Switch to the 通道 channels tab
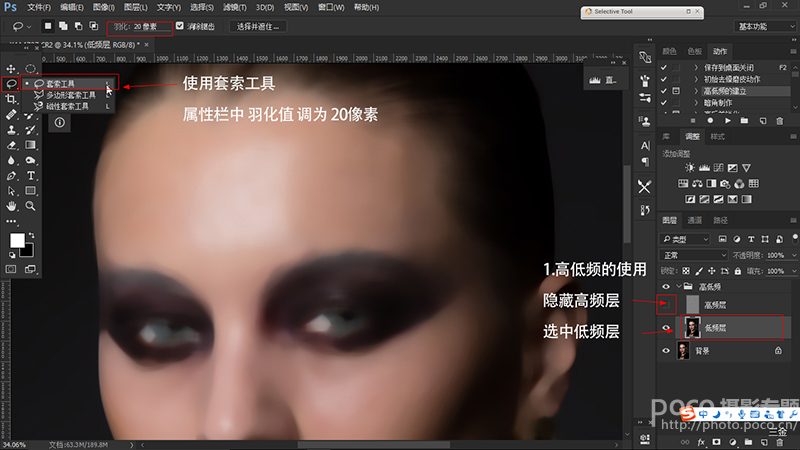The height and width of the screenshot is (450, 800). point(694,220)
